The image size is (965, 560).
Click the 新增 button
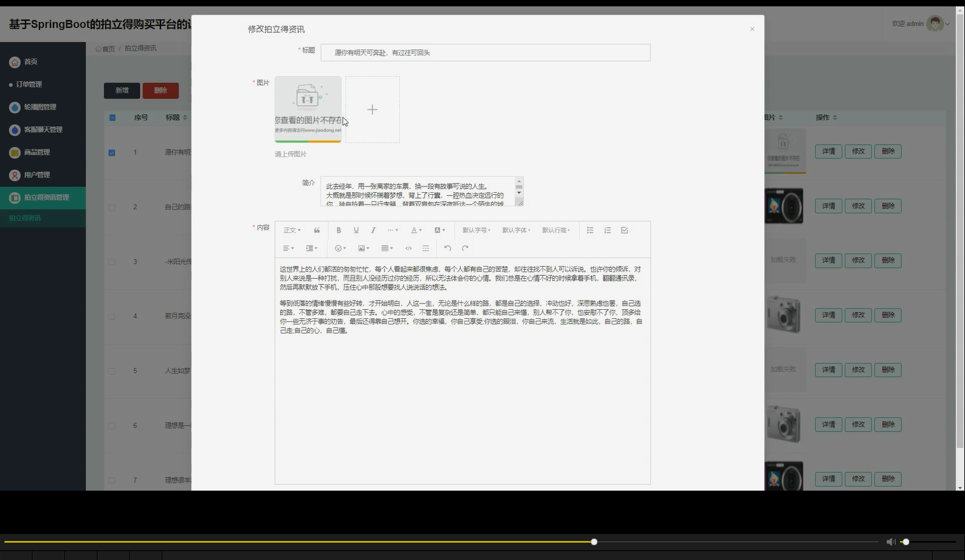[x=122, y=90]
